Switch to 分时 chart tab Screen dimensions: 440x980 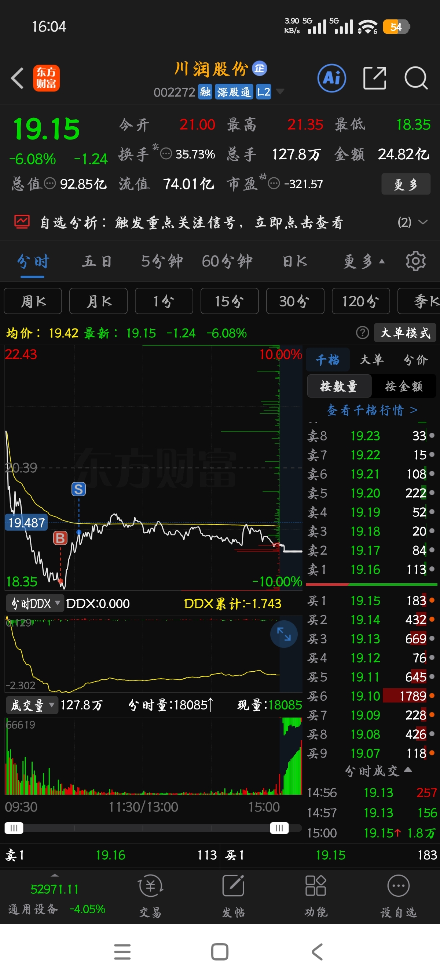(x=33, y=261)
